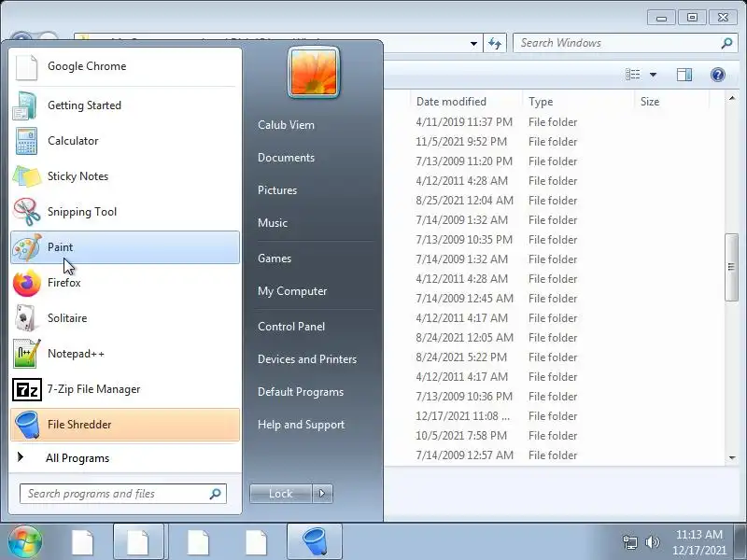Open the Snipping Tool
Screen dimensions: 747x560
tap(125, 212)
